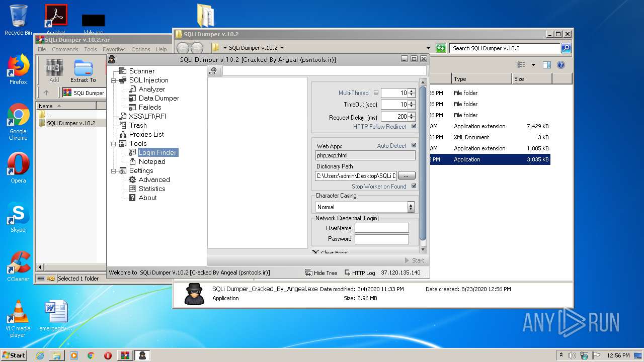Viewport: 644px width, 362px height.
Task: Open the Tools menu in WinRAR
Action: pyautogui.click(x=91, y=49)
